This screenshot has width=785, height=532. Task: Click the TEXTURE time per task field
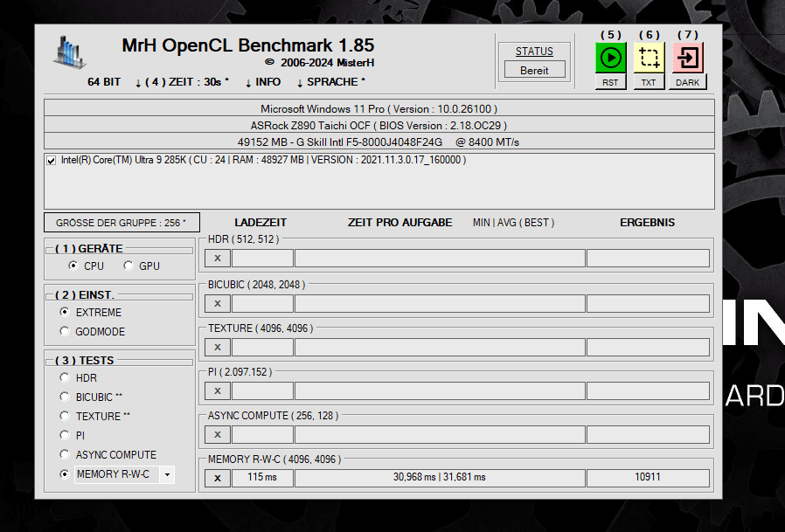click(440, 347)
